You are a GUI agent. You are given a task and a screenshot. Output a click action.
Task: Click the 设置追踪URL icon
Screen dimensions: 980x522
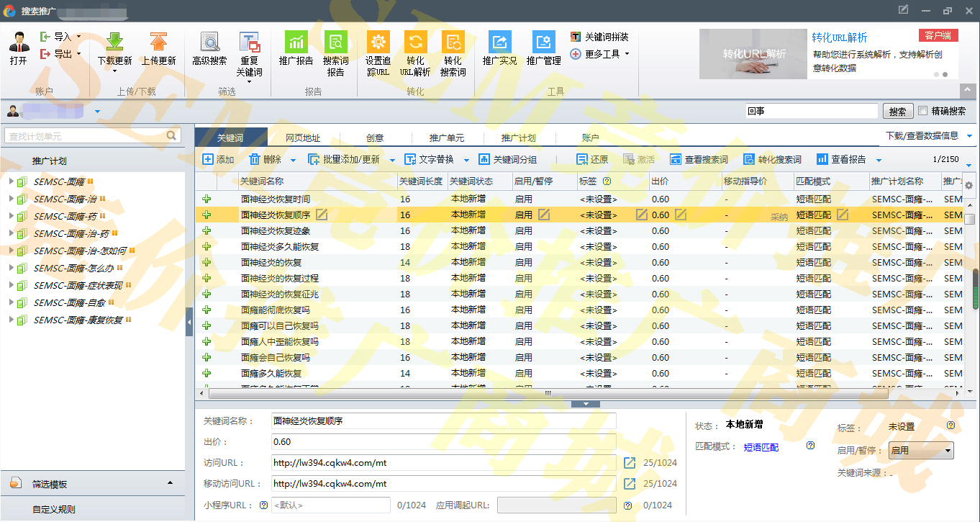pos(378,42)
